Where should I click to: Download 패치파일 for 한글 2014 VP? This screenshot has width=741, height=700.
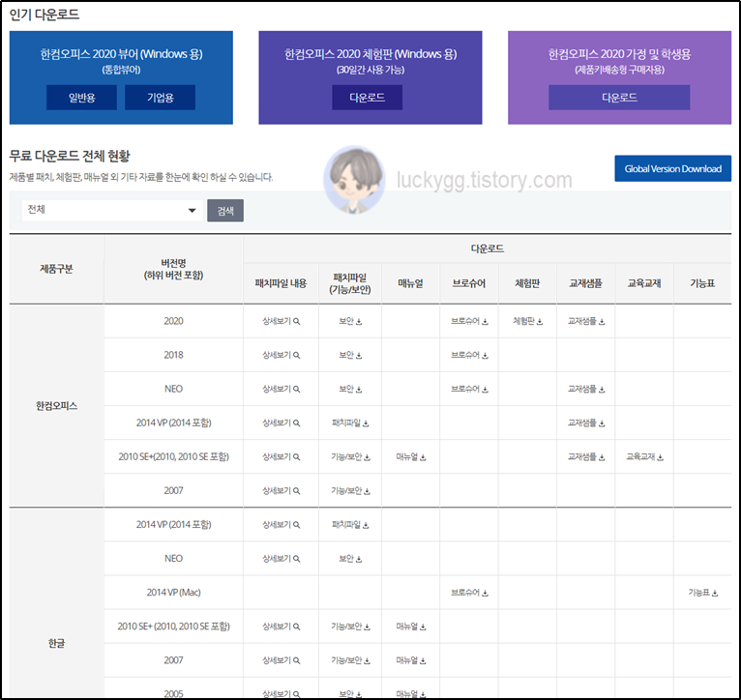(350, 525)
